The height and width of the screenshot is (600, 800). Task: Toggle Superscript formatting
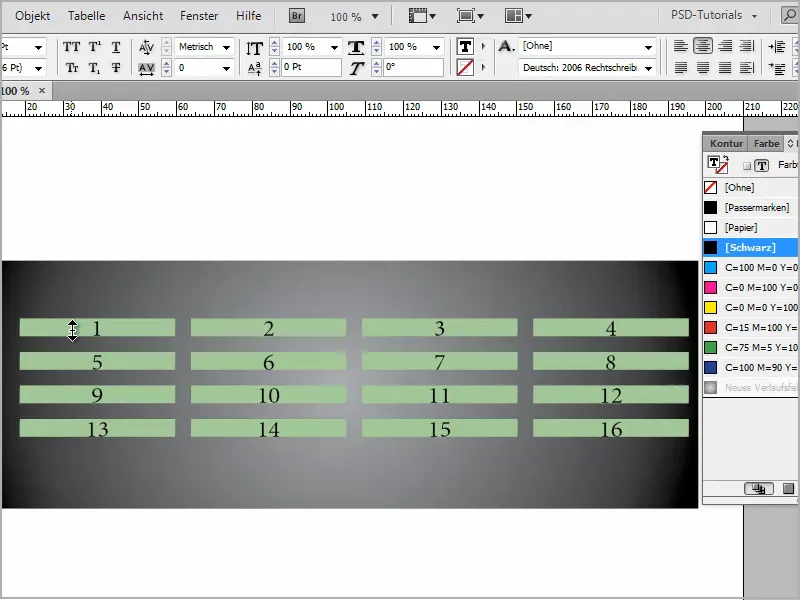click(94, 47)
